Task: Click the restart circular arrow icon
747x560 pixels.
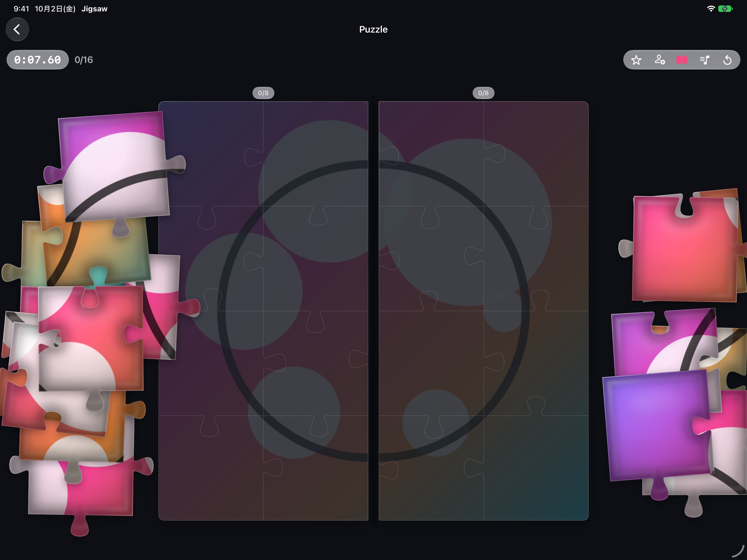Action: click(x=727, y=60)
